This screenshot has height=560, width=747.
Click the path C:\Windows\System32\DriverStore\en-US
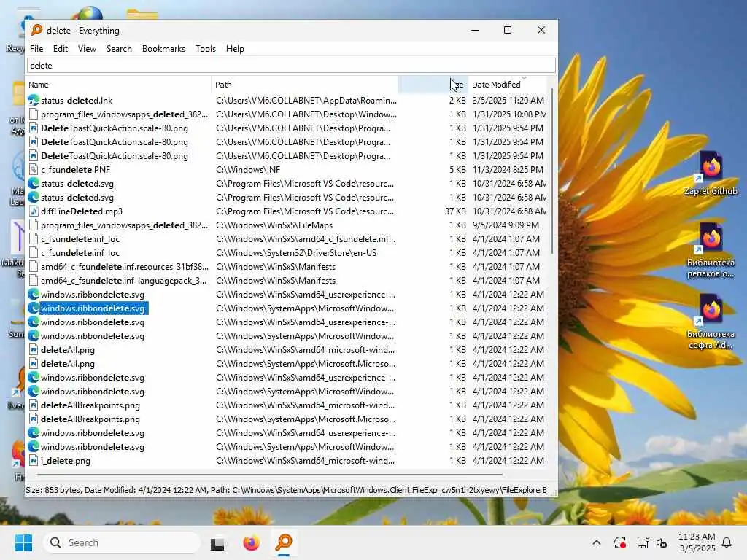coord(296,253)
